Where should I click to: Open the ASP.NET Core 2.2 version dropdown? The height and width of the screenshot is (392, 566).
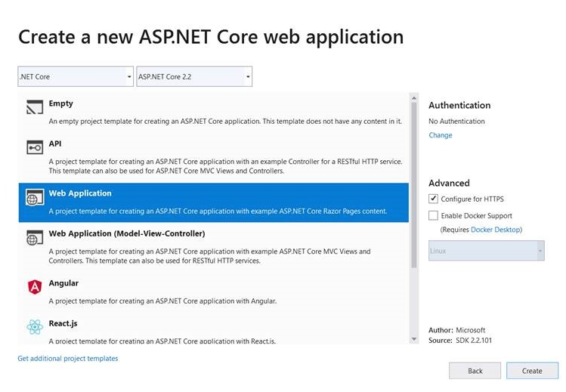tap(194, 76)
